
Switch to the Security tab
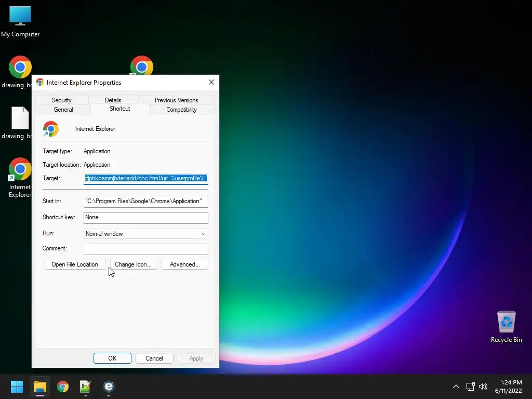(x=62, y=100)
